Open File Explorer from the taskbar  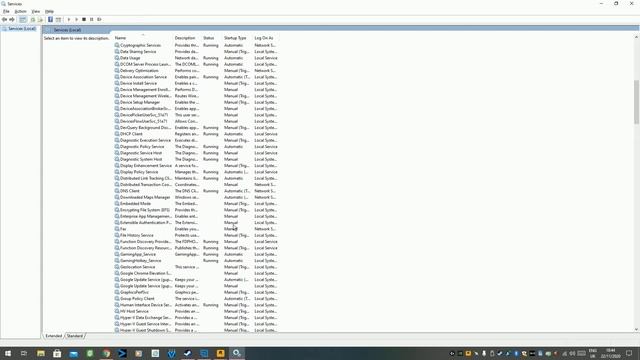pyautogui.click(x=41, y=353)
